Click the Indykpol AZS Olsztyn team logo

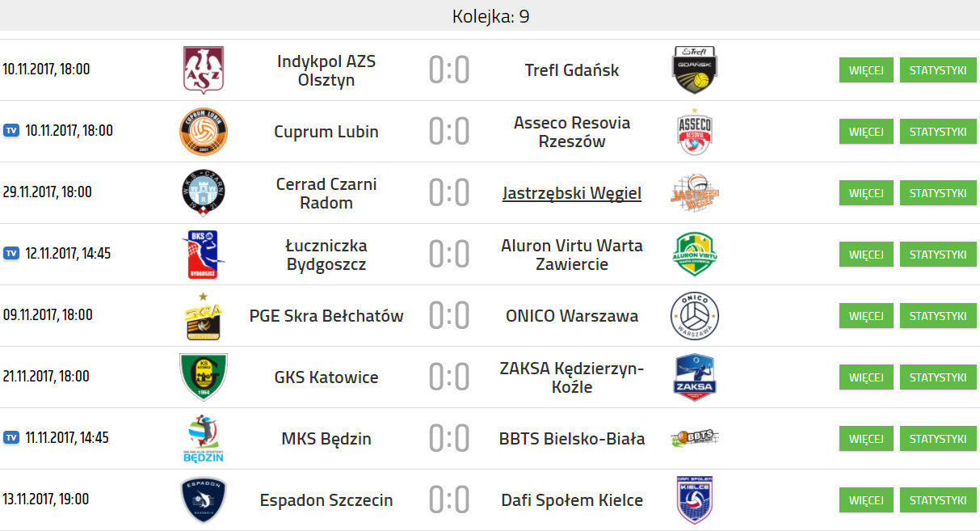(204, 70)
